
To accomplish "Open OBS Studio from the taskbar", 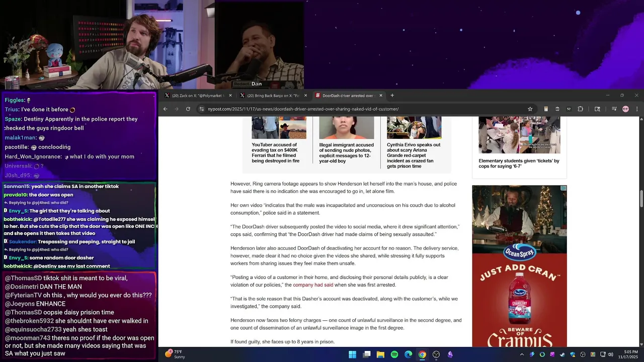I will click(436, 354).
